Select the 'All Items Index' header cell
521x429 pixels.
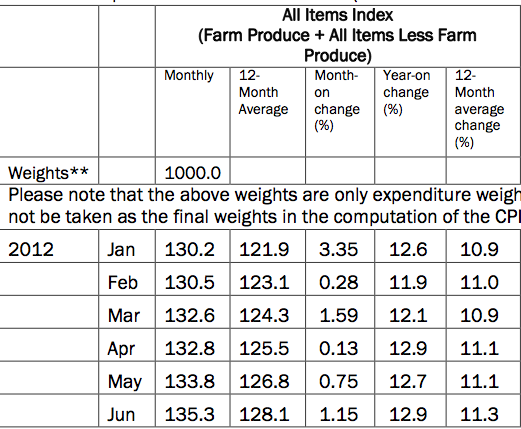click(x=337, y=35)
